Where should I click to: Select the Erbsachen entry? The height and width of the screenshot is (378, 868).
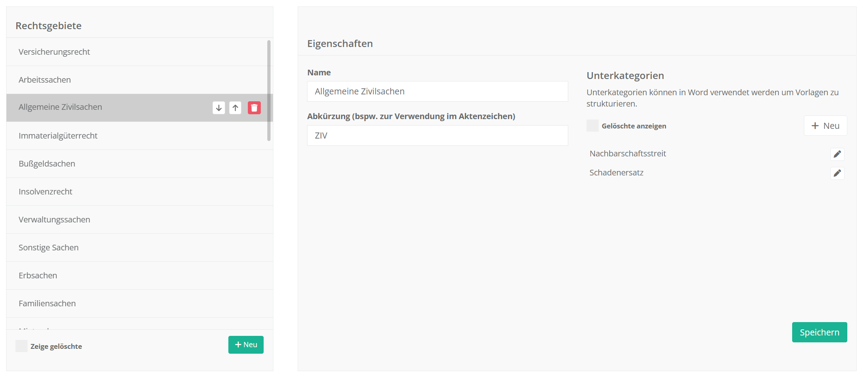click(38, 275)
